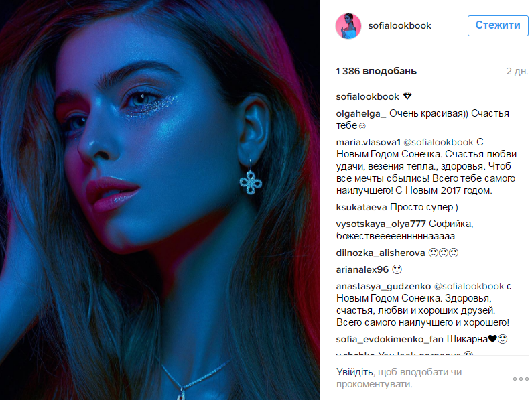Click the main post photo
Image resolution: width=532 pixels, height=400 pixels.
pyautogui.click(x=160, y=200)
